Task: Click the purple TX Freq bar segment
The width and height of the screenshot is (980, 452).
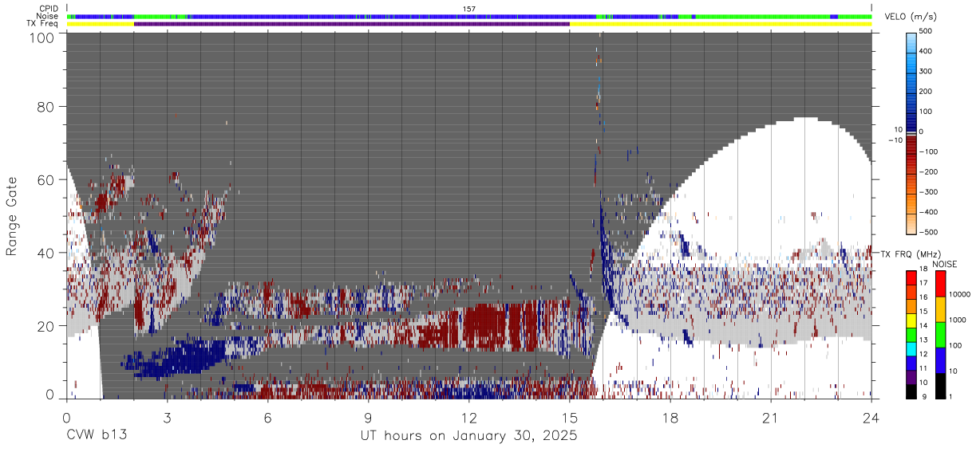Action: pyautogui.click(x=352, y=24)
